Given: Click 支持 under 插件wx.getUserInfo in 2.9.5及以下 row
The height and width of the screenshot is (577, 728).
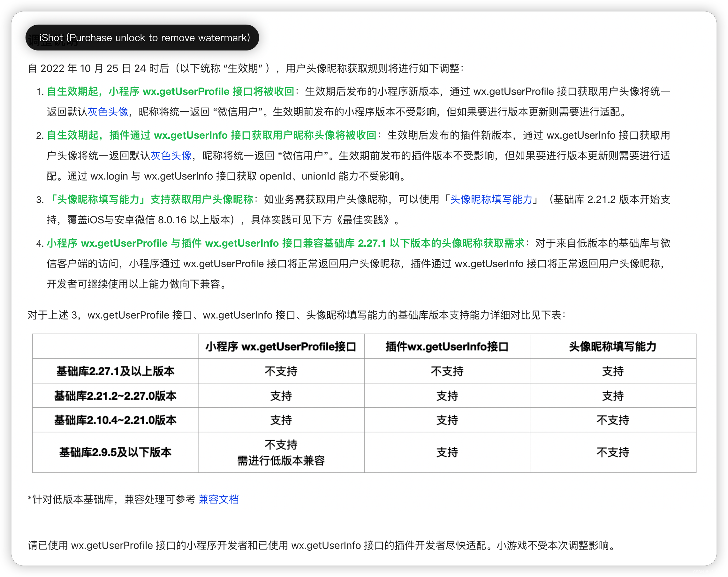Looking at the screenshot, I should (x=447, y=452).
